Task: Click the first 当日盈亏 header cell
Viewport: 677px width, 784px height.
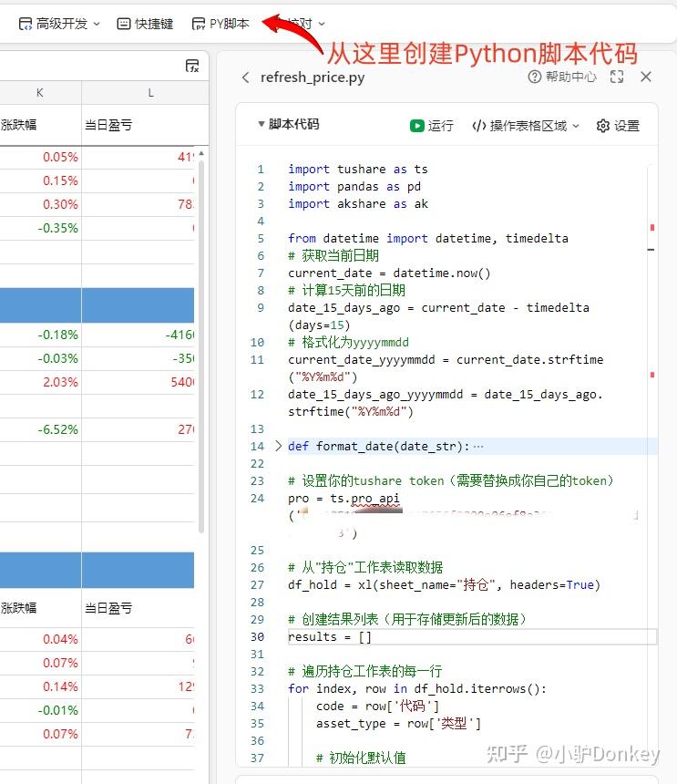Action: pyautogui.click(x=138, y=125)
